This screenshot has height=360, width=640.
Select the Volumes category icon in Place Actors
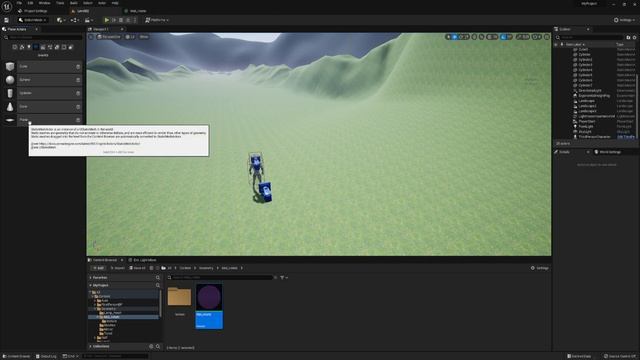pyautogui.click(x=64, y=47)
